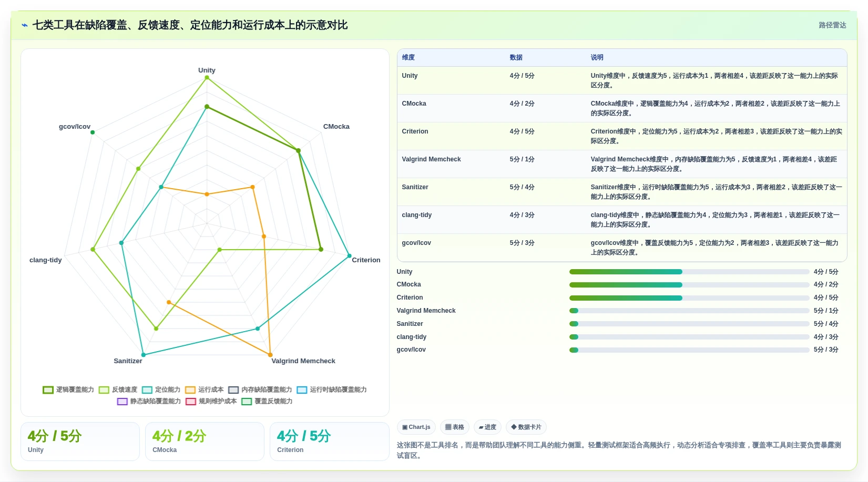Toggle the 规则维护成本 legend item
Screen dimensions: 868x482
tap(211, 401)
